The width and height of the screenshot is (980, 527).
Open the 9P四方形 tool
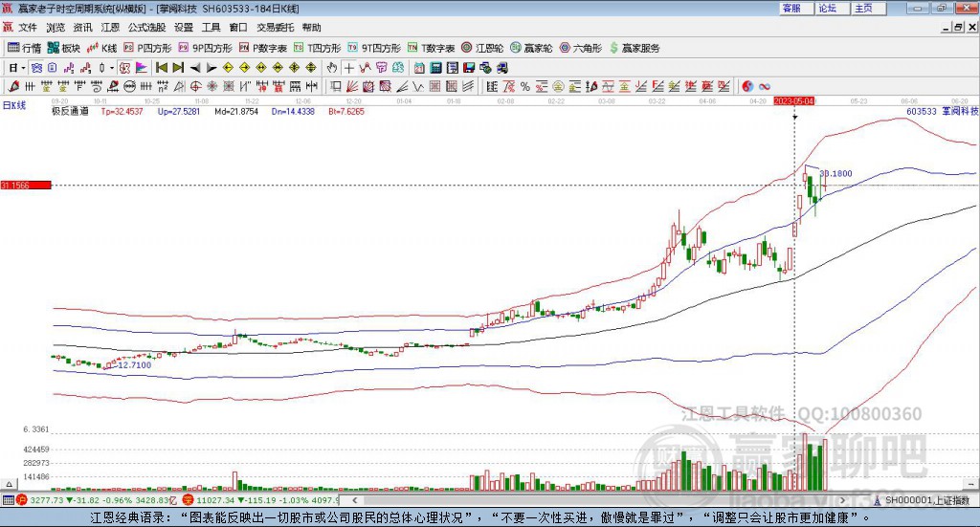point(205,48)
